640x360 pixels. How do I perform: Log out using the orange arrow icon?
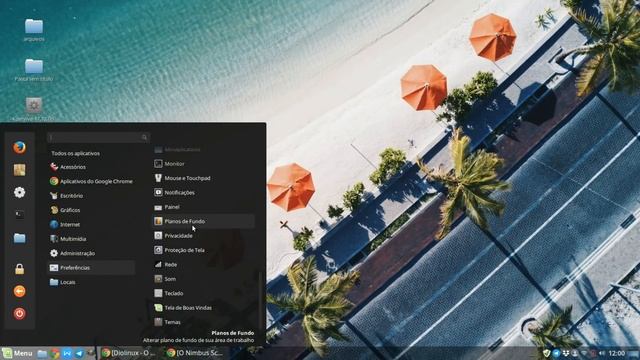(19, 291)
